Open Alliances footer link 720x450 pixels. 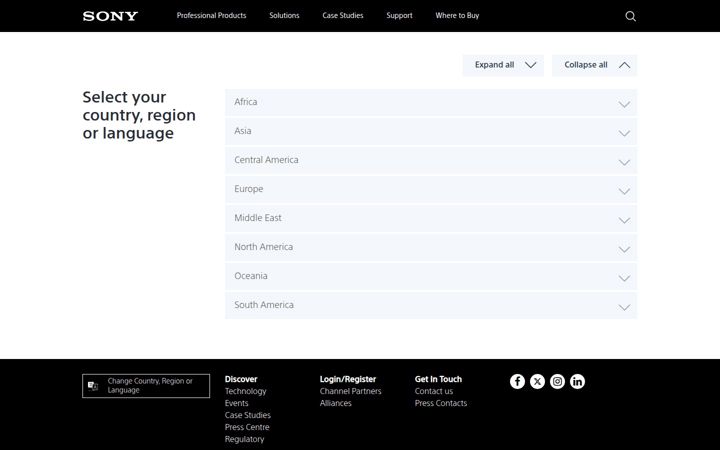(335, 403)
